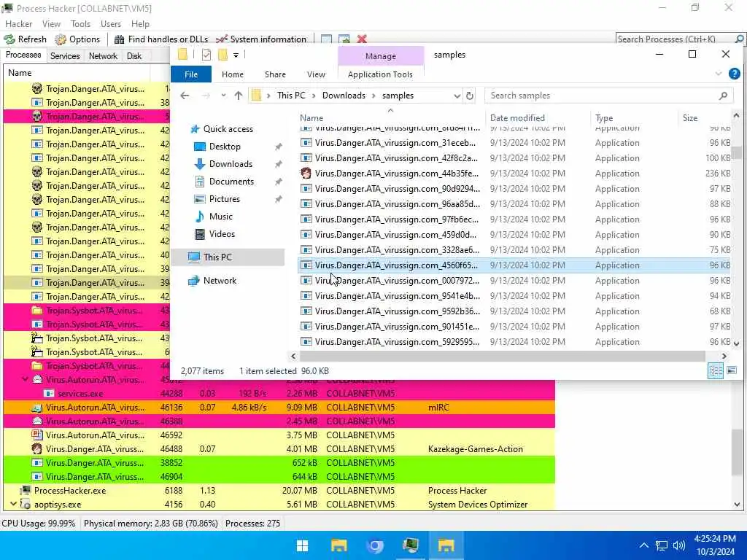This screenshot has width=747, height=560.
Task: Click the Explorer refresh button
Action: [470, 96]
